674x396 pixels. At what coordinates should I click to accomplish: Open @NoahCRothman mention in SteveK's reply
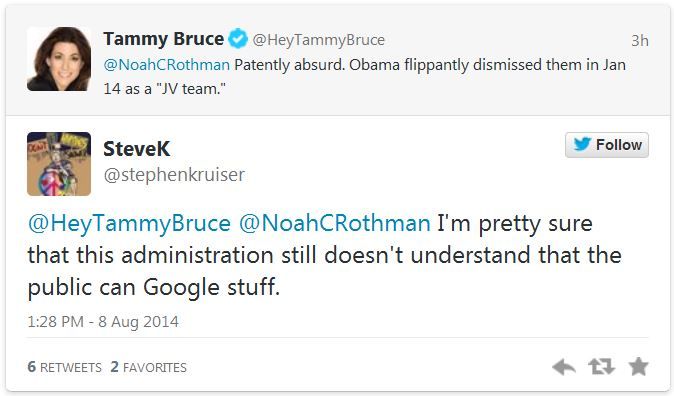(x=334, y=224)
